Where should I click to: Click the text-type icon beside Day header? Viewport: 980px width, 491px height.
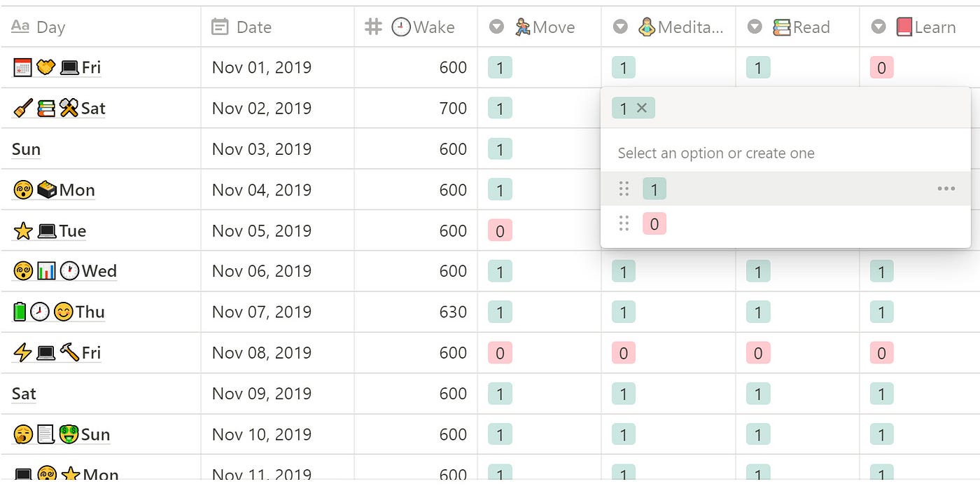(x=20, y=27)
